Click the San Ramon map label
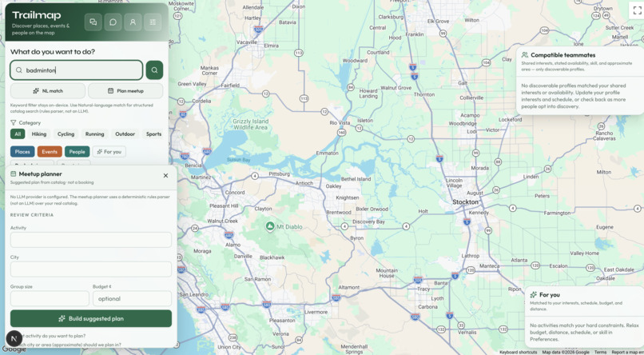Screen dimensions: 644x355 point(257,279)
